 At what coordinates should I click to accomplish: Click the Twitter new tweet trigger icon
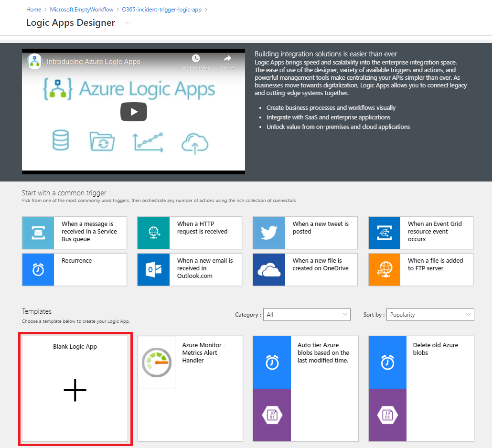[269, 233]
